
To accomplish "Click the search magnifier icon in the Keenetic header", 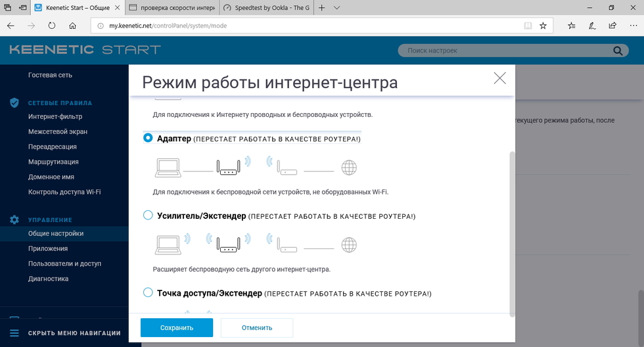I will point(617,51).
